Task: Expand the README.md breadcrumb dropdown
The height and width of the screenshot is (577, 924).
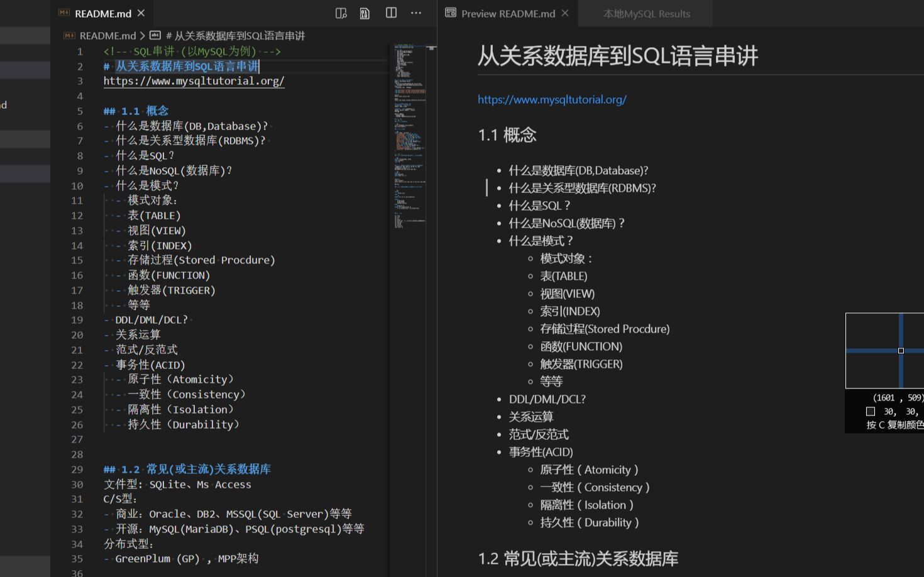Action: coord(107,36)
